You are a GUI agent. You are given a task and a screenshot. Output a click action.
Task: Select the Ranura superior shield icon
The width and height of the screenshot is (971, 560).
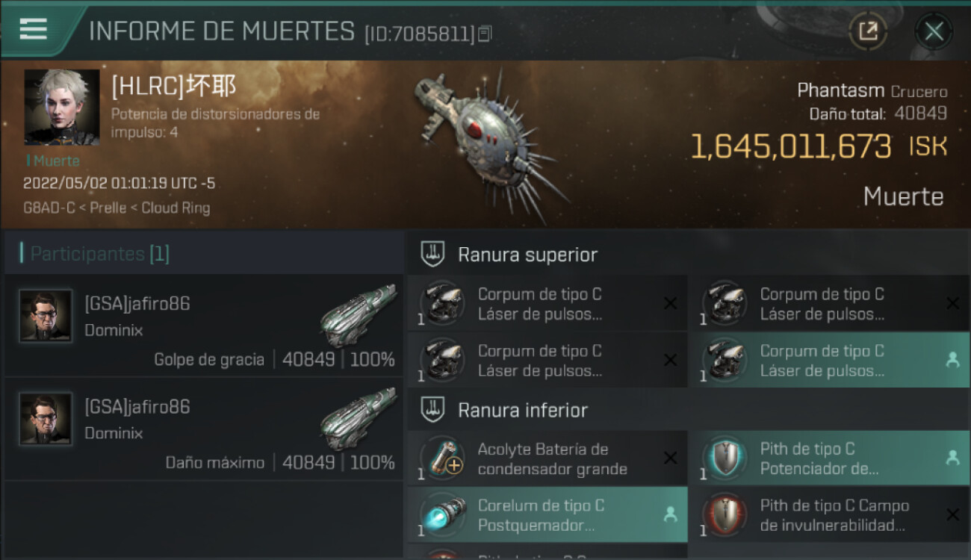pyautogui.click(x=434, y=255)
